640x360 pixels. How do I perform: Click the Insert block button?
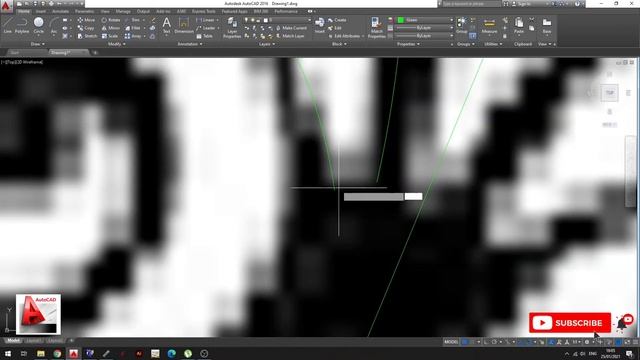tap(320, 24)
